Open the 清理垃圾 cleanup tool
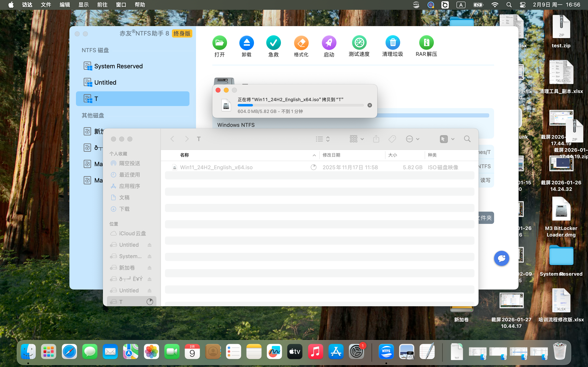 392,43
